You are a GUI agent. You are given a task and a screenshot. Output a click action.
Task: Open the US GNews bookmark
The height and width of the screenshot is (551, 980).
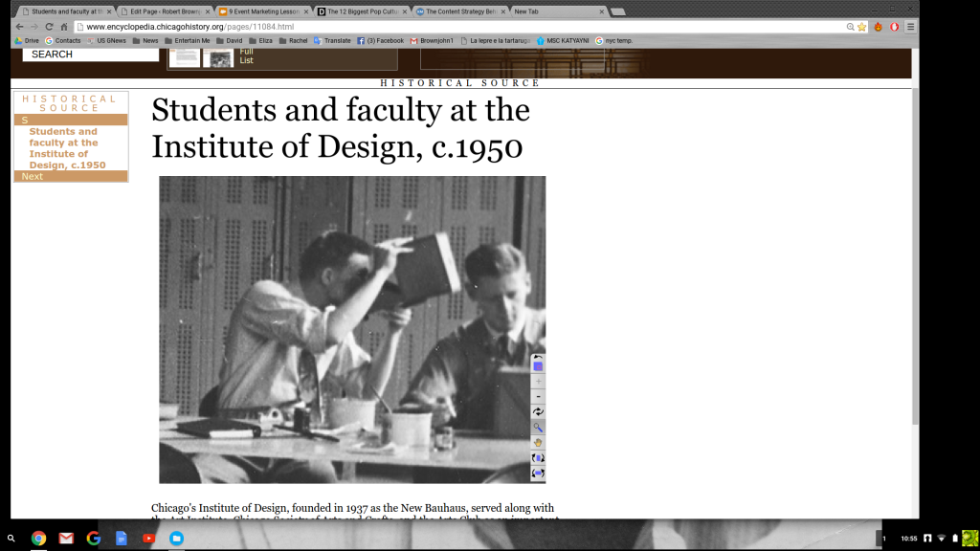pyautogui.click(x=107, y=40)
